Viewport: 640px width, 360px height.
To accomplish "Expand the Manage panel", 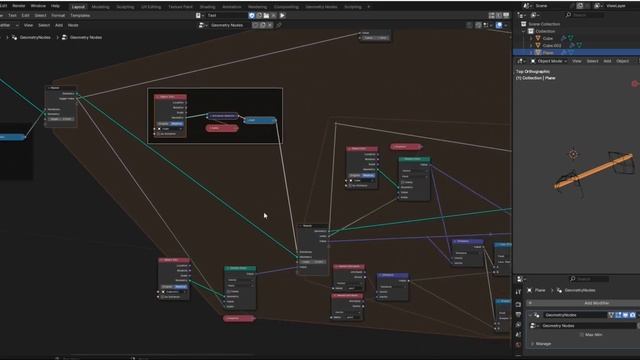I will pos(532,344).
